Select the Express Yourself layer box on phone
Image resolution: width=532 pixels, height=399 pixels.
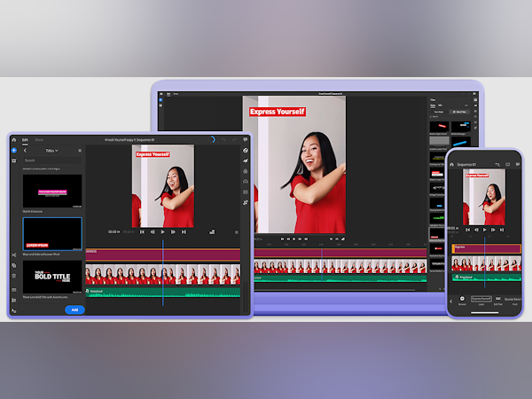481,299
